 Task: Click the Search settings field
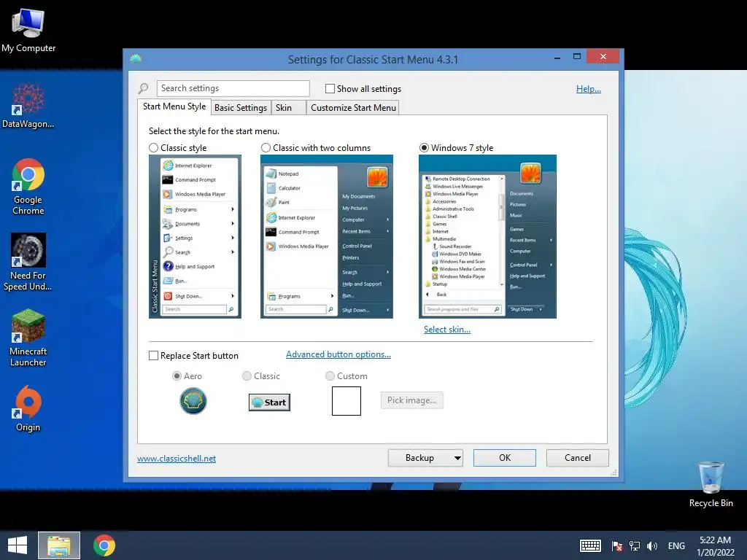pyautogui.click(x=233, y=88)
